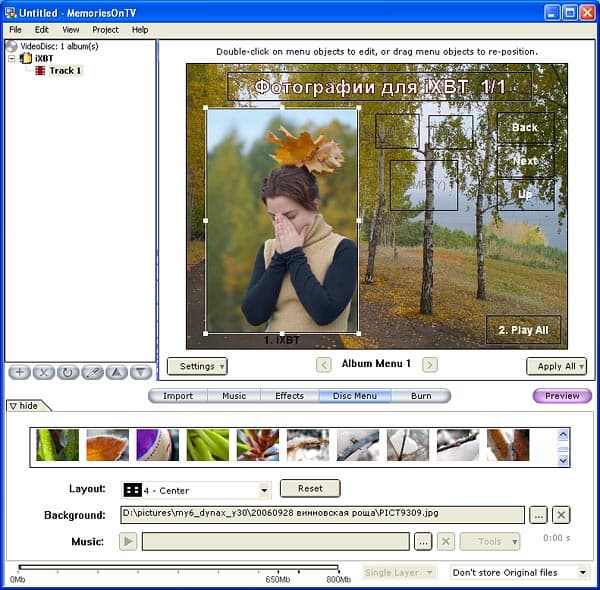Open the Project menu
The height and width of the screenshot is (590, 600).
(x=105, y=29)
